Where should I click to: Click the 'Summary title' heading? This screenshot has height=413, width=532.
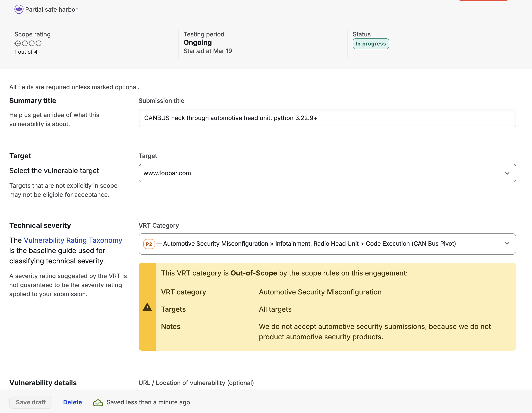tap(33, 101)
